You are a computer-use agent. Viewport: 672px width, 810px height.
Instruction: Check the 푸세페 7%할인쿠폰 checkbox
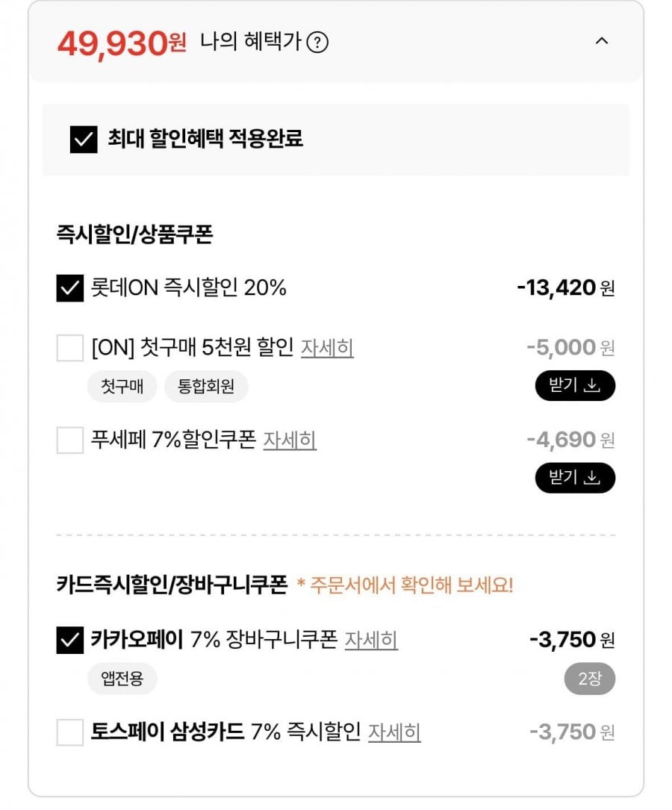pyautogui.click(x=70, y=440)
